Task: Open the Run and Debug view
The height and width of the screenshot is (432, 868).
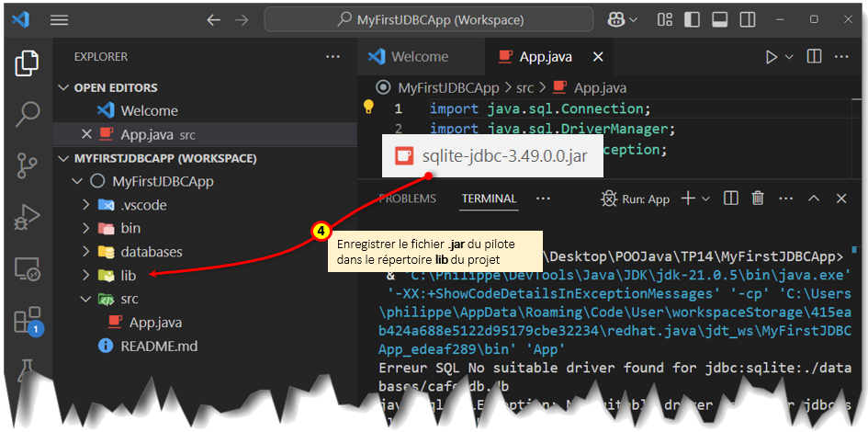Action: point(27,218)
